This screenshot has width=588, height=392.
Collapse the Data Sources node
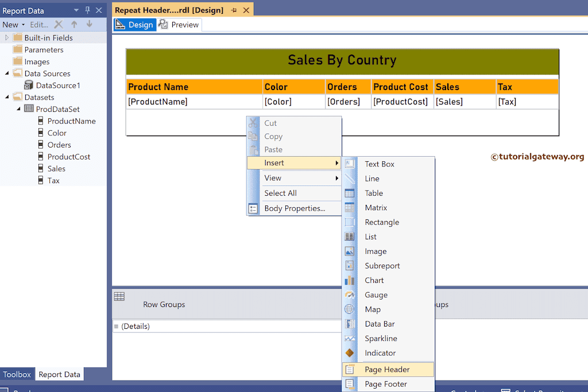click(x=7, y=73)
